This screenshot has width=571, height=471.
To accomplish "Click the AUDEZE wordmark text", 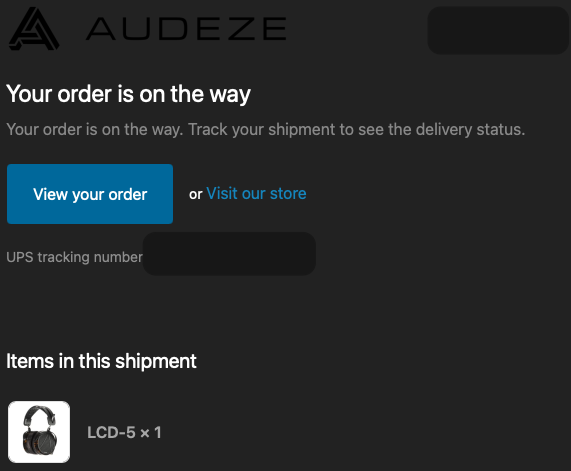I will [x=186, y=28].
